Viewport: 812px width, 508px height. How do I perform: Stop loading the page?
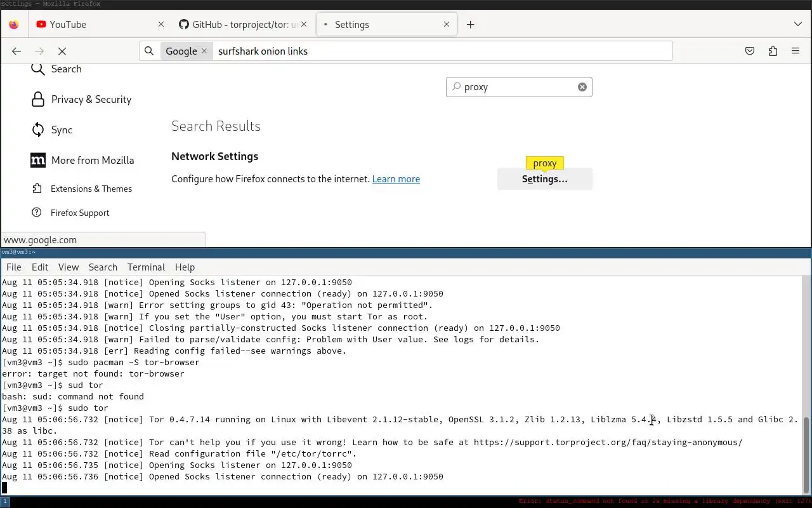tap(62, 51)
